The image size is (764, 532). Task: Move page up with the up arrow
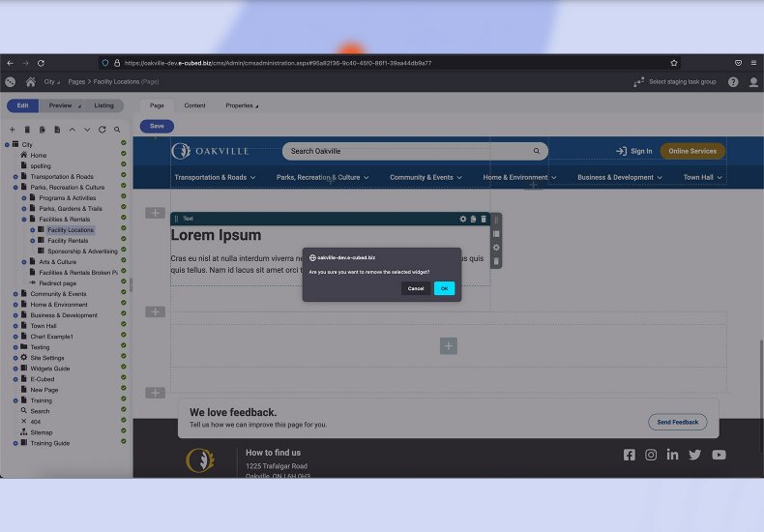click(x=73, y=130)
